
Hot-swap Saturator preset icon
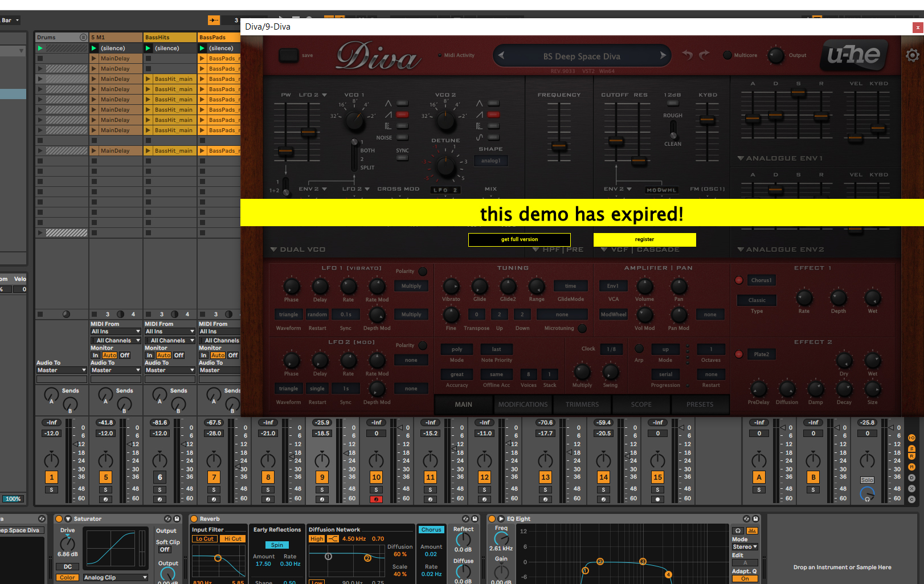click(x=167, y=519)
